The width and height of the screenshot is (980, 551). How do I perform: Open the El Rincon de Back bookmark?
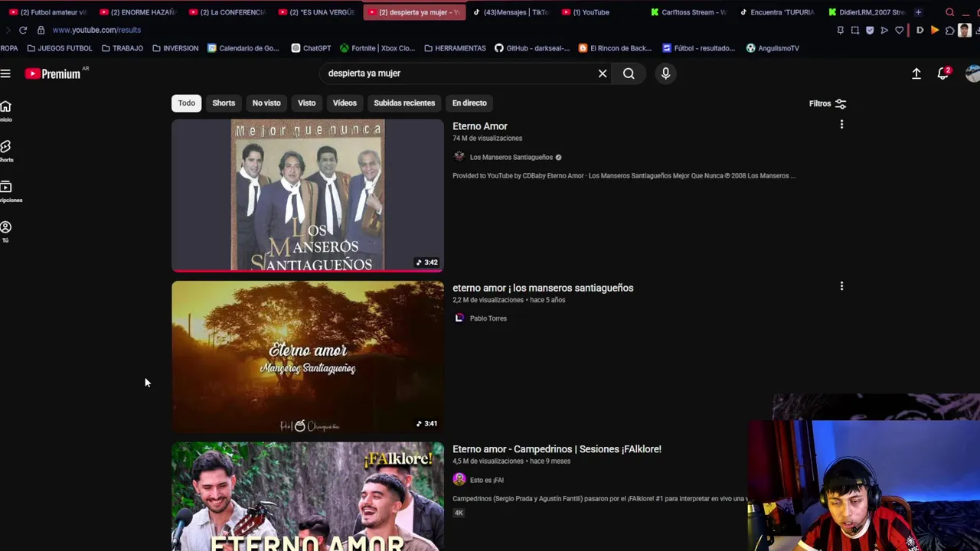coord(615,48)
